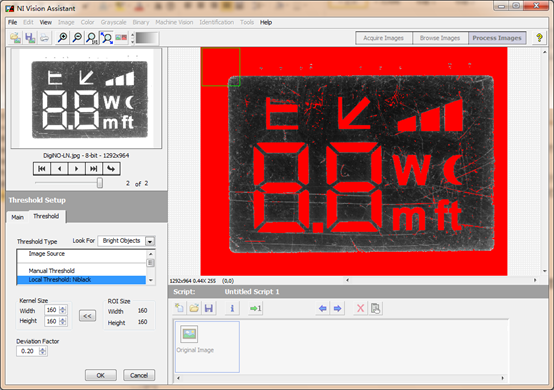Click the Zoom Out magnifier icon
The image size is (554, 390).
[77, 38]
